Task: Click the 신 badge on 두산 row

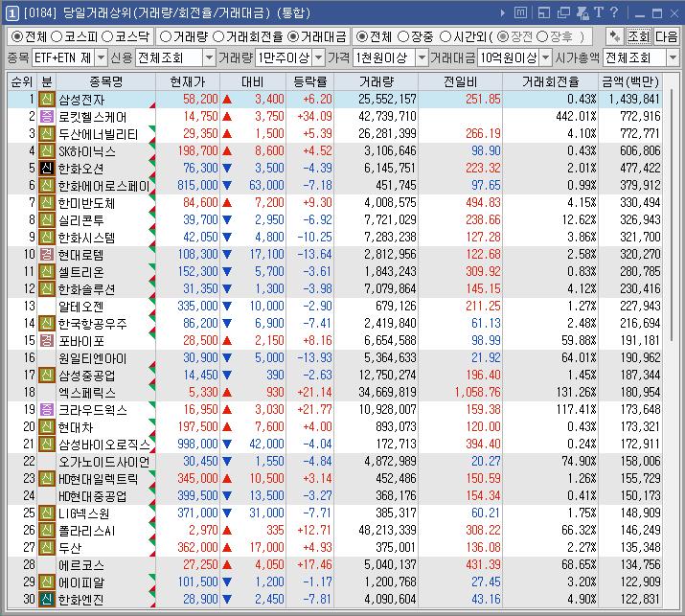Action: (46, 547)
